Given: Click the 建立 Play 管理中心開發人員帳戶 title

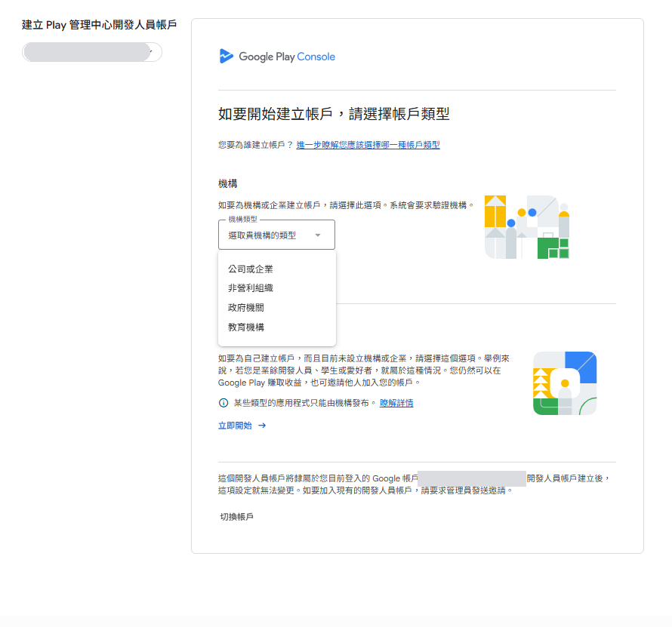Looking at the screenshot, I should (x=99, y=25).
